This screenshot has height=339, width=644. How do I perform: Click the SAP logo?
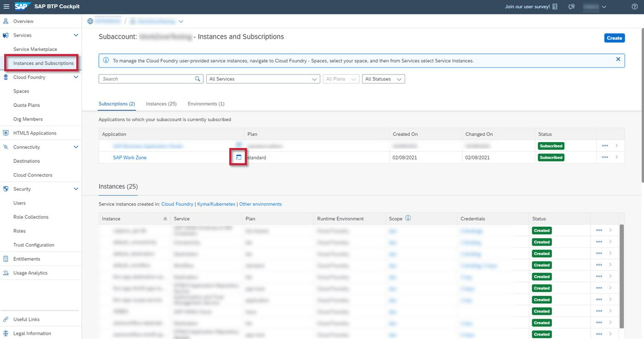tap(23, 6)
